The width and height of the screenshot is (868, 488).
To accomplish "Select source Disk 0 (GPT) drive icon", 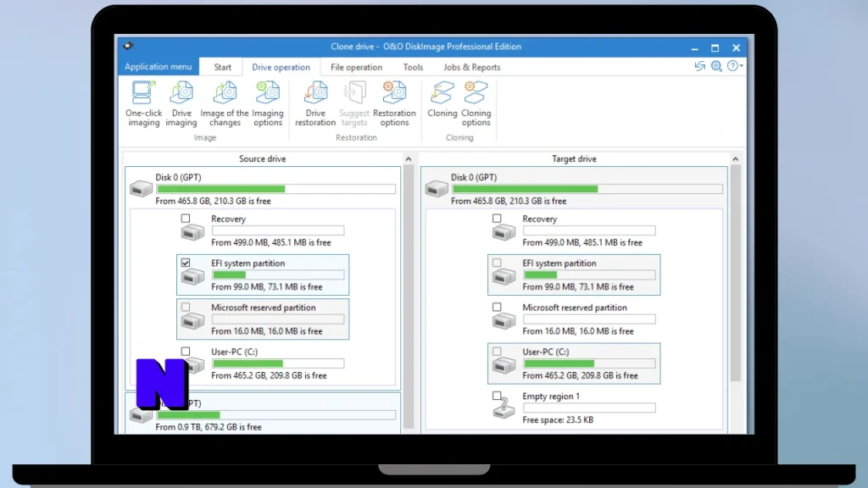I will (142, 189).
